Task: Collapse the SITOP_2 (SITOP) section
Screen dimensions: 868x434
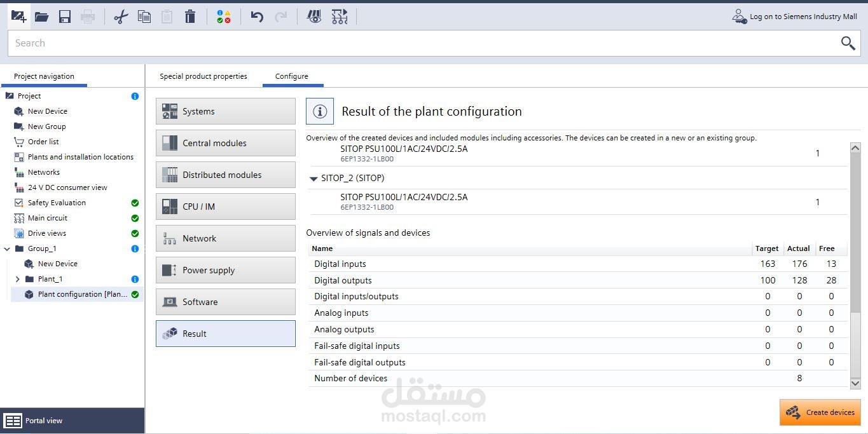Action: (313, 179)
